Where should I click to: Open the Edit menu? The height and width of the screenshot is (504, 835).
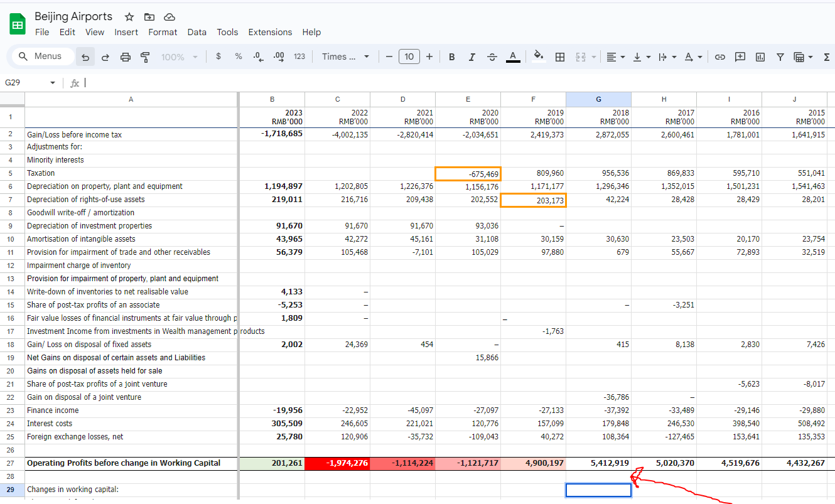click(x=67, y=32)
